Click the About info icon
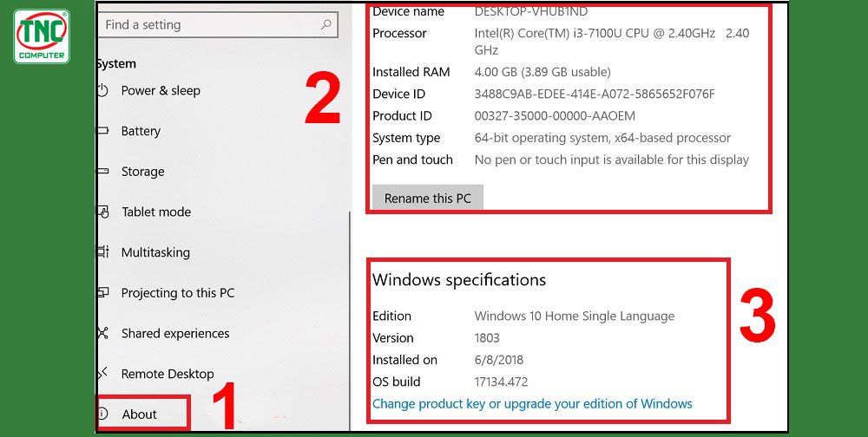Viewport: 868px width, 437px height. (103, 414)
